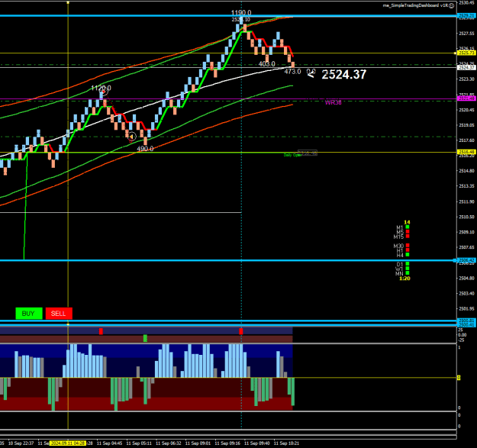The width and height of the screenshot is (477, 448).
Task: Click the magenta WR38 line label
Action: pos(334,102)
